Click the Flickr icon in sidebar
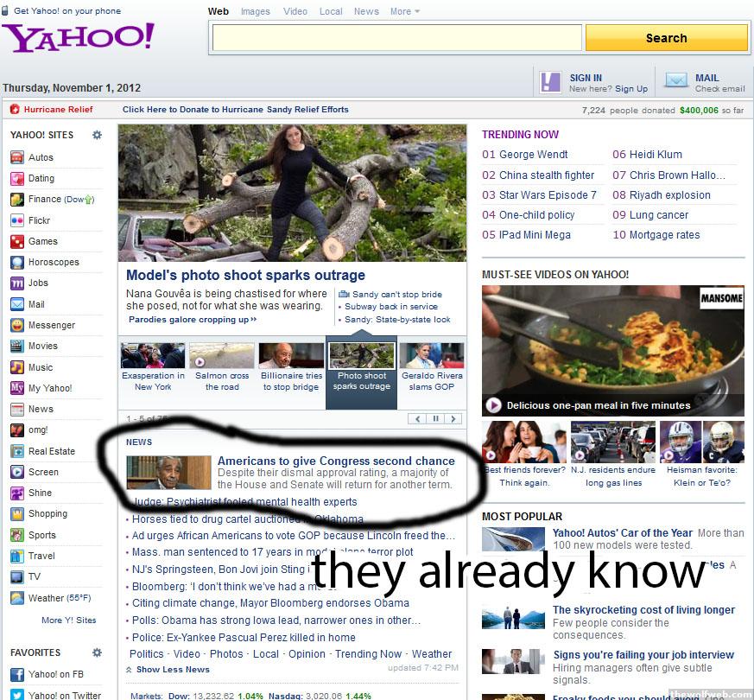754x700 pixels. click(16, 220)
